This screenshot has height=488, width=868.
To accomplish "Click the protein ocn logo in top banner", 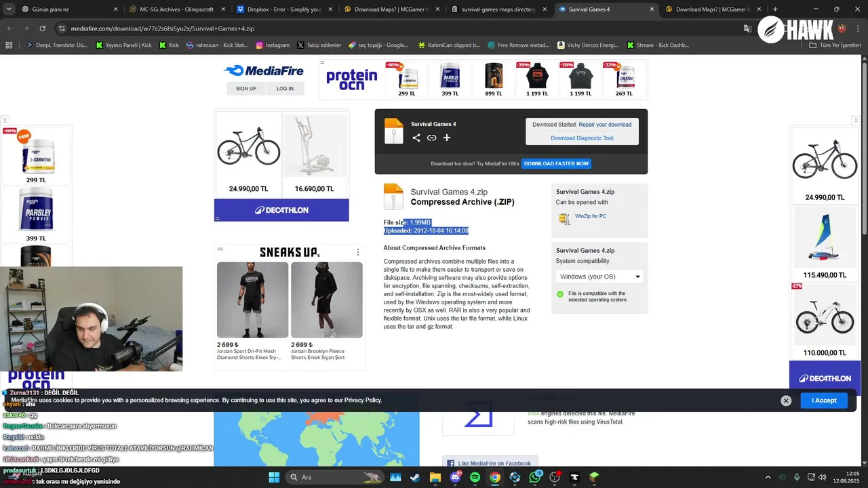I will 351,79.
